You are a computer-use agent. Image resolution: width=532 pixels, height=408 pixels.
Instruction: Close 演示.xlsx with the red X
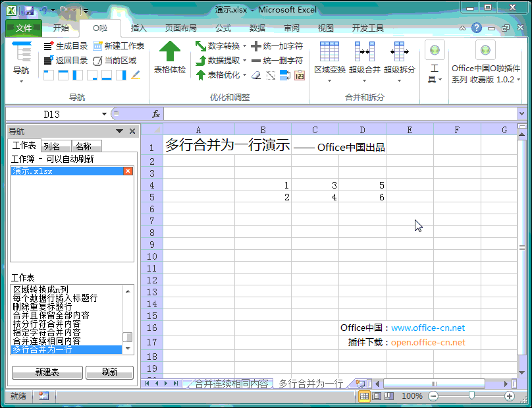coord(128,171)
